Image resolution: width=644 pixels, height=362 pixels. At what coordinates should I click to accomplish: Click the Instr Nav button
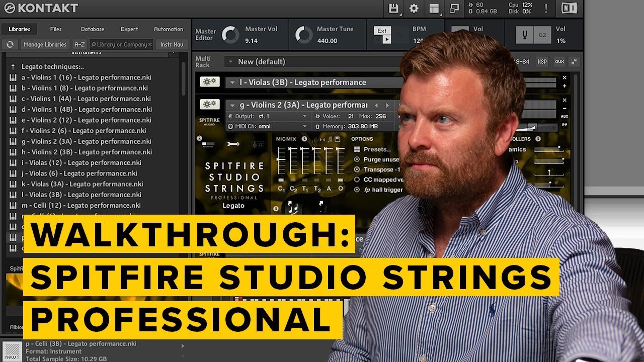click(x=172, y=44)
